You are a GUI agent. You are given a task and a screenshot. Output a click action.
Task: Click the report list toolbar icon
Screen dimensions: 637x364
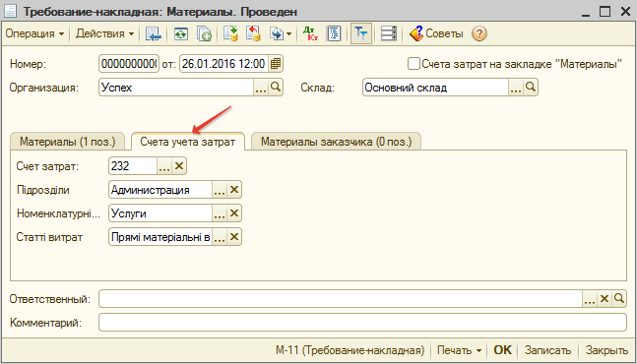pyautogui.click(x=334, y=33)
